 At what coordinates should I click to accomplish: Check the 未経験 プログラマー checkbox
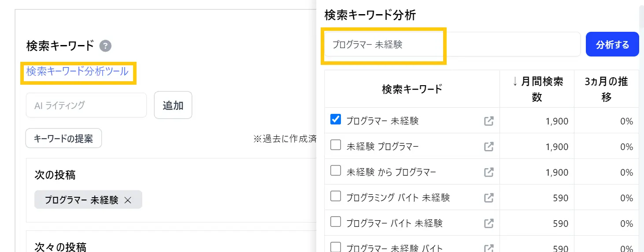point(336,145)
